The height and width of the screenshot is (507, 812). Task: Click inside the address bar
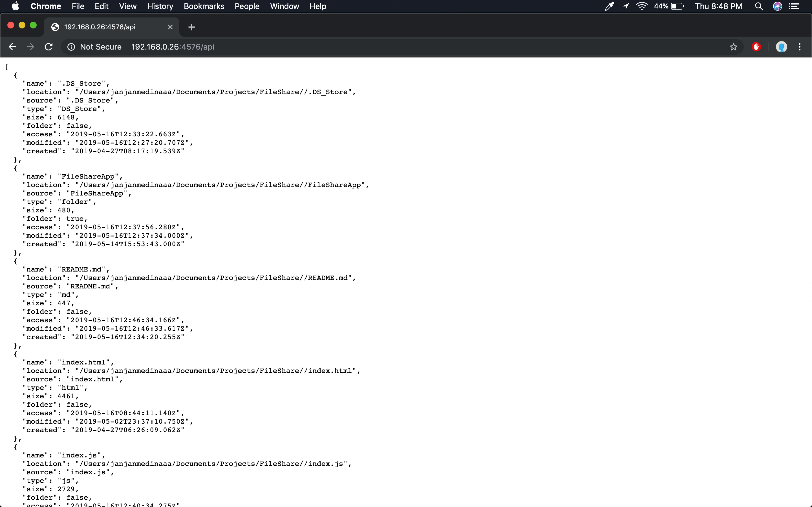[x=302, y=46]
